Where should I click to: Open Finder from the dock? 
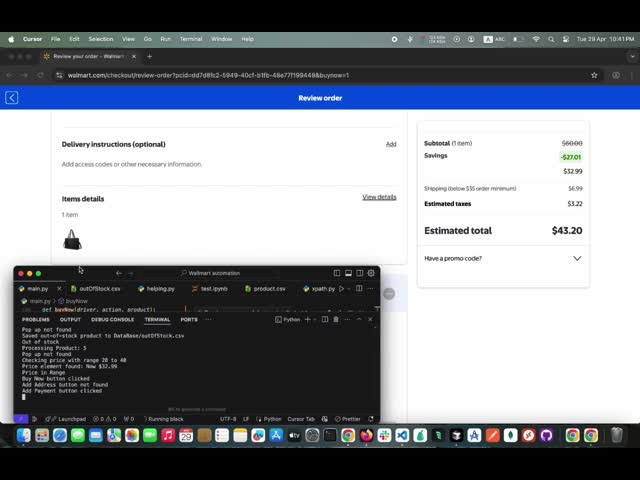[24, 436]
